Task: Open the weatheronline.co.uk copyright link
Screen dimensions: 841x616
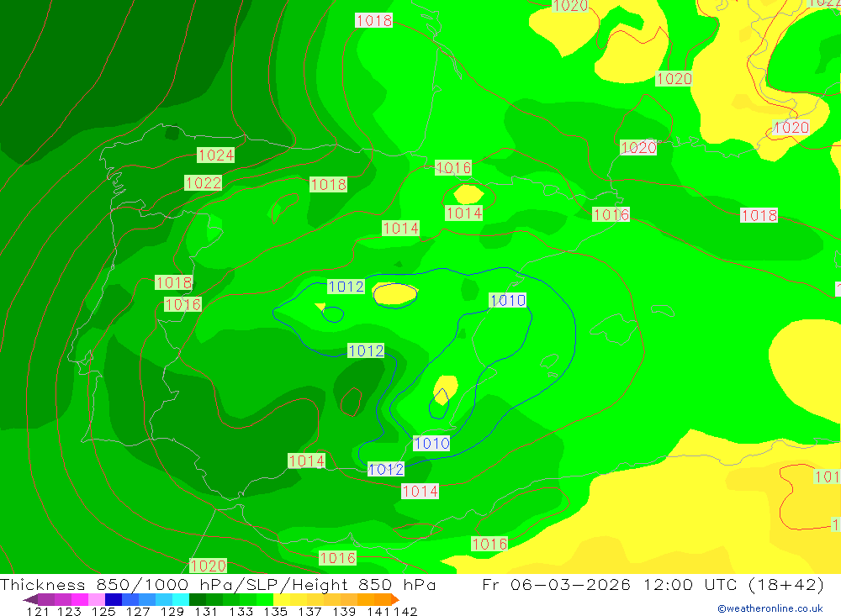Action: point(770,608)
